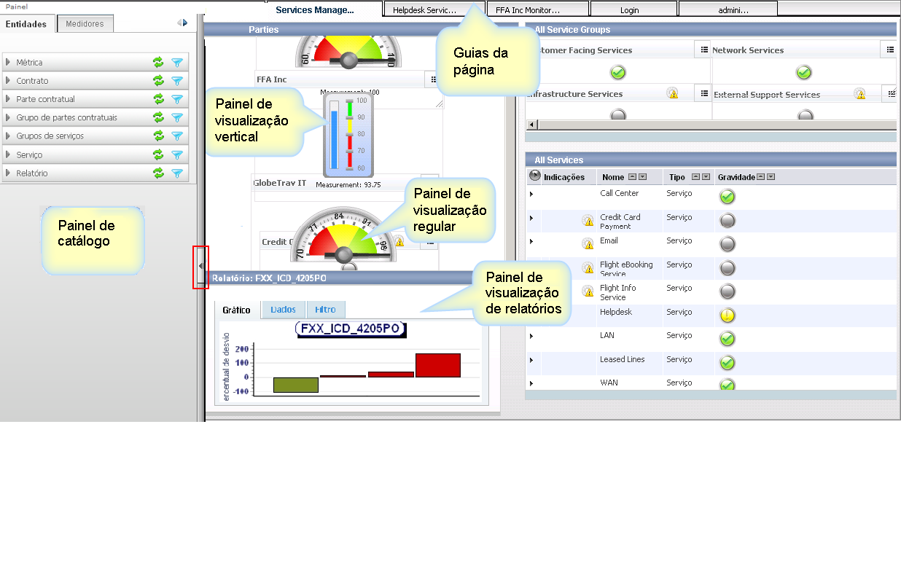Viewport: 901px width, 588px height.
Task: Collapse the catalog panel with splitter arrow
Action: [200, 267]
